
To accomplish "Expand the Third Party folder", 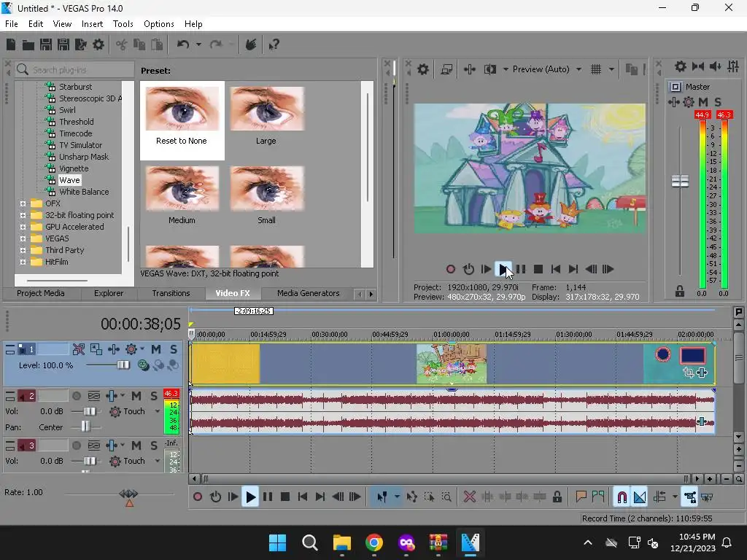I will pyautogui.click(x=23, y=250).
